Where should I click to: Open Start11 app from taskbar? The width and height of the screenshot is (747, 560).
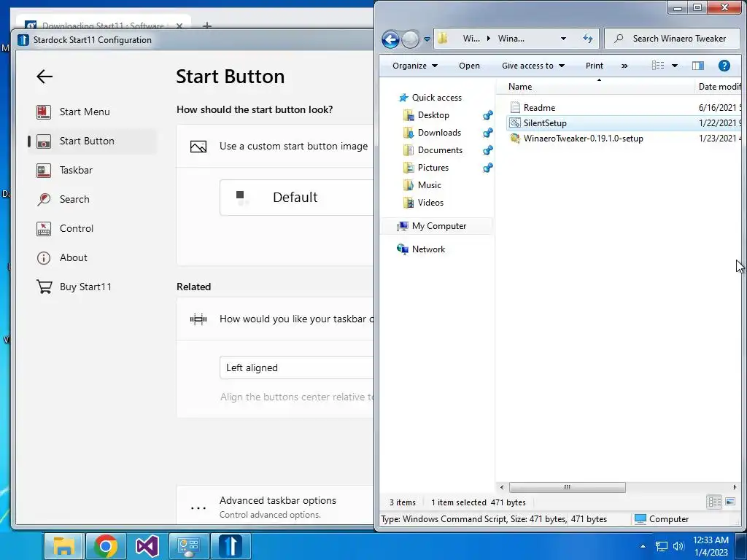231,546
